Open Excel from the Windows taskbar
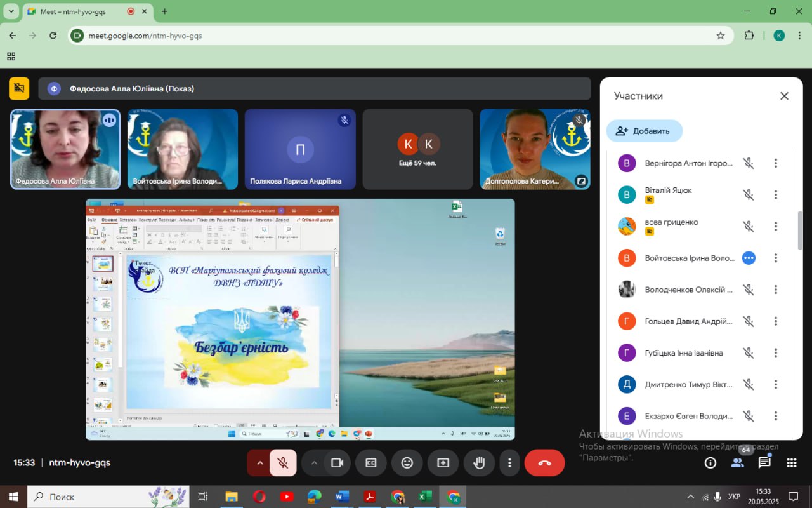Screen dimensions: 812x508 click(425, 497)
